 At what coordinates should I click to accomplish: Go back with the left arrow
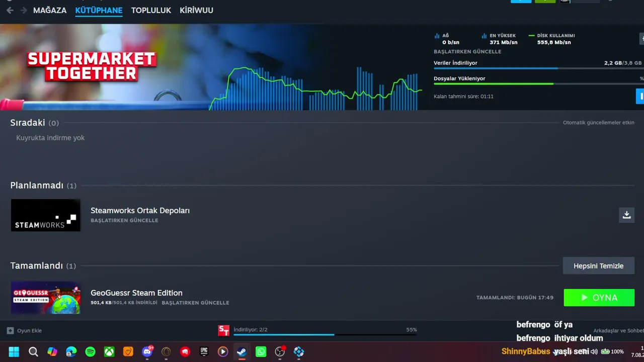coord(10,10)
